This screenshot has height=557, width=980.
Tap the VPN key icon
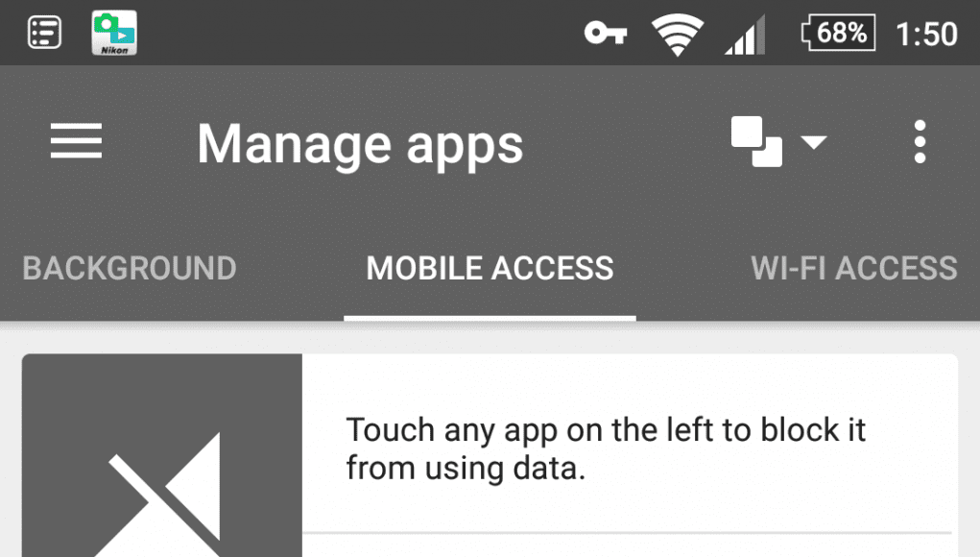click(x=605, y=33)
